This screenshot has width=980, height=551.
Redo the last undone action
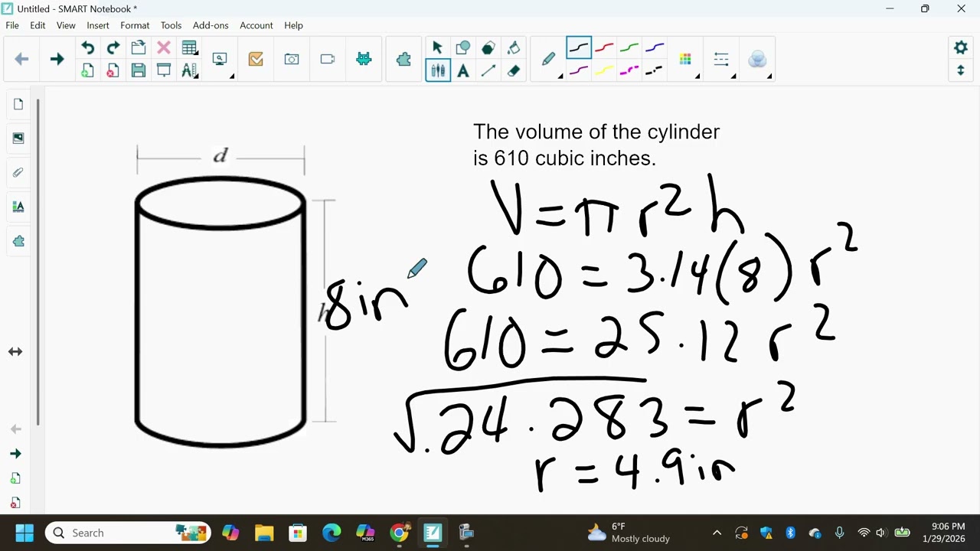113,47
